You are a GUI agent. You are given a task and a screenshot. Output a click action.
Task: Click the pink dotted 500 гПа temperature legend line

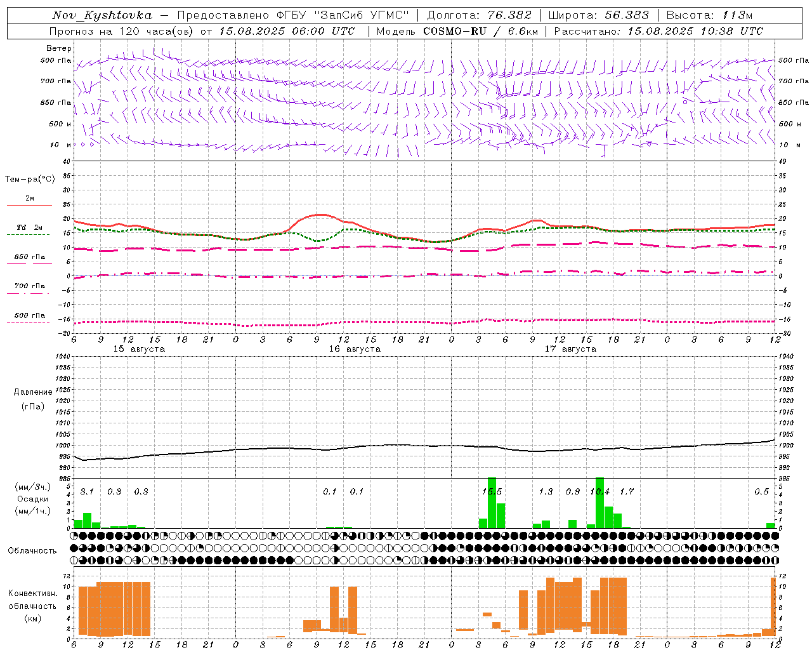coord(28,322)
